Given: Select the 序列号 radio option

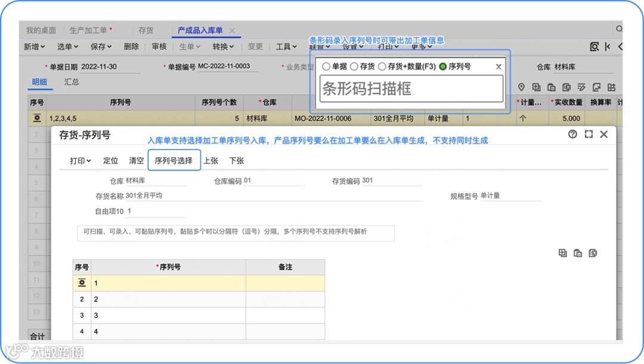Looking at the screenshot, I should (x=442, y=67).
